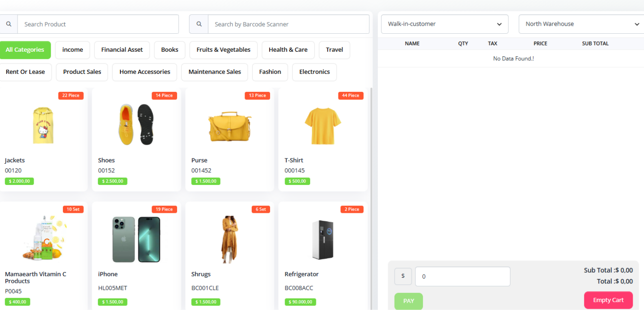The height and width of the screenshot is (310, 644).
Task: Switch to Fashion category
Action: [x=270, y=72]
